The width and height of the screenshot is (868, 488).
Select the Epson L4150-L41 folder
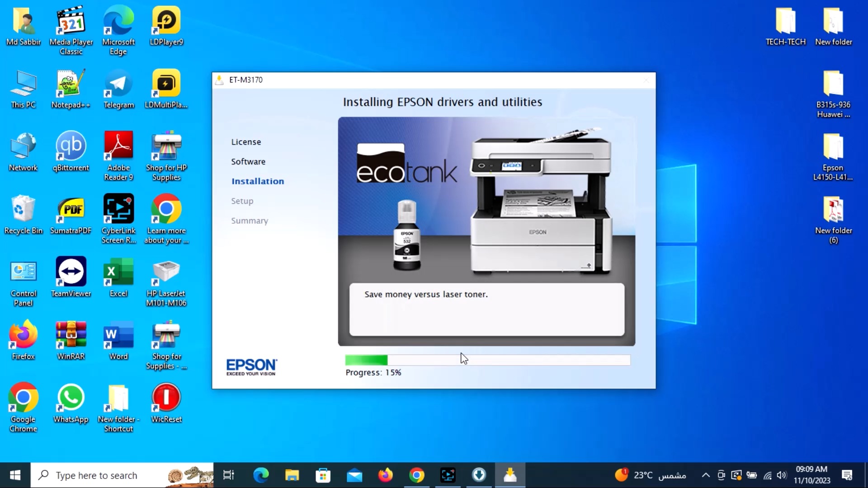pos(833,156)
